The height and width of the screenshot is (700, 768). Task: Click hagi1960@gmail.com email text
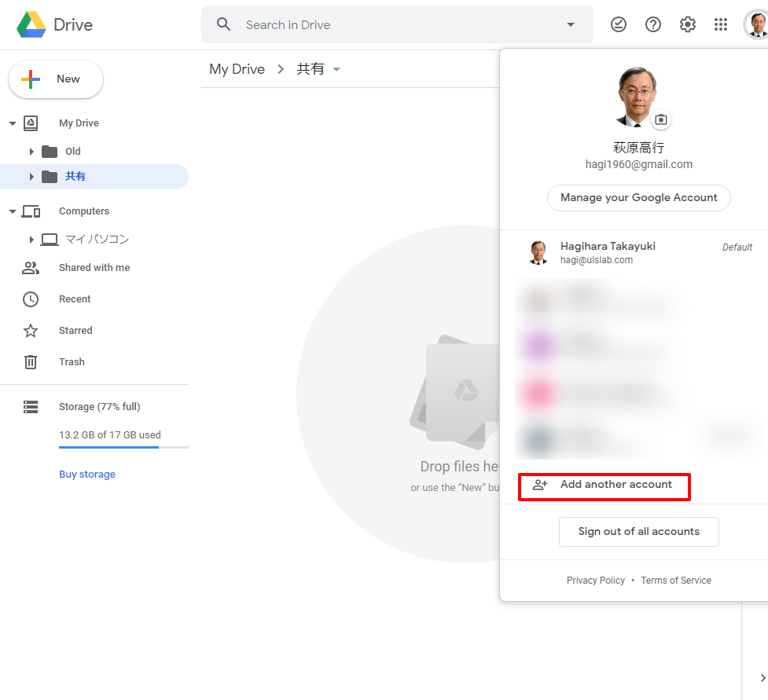point(639,164)
